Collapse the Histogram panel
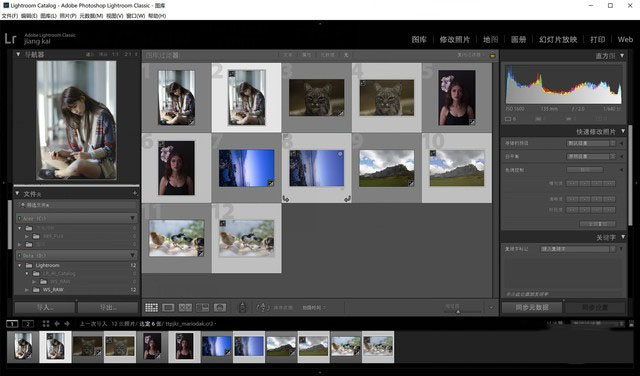Image resolution: width=640 pixels, height=376 pixels. pyautogui.click(x=622, y=56)
